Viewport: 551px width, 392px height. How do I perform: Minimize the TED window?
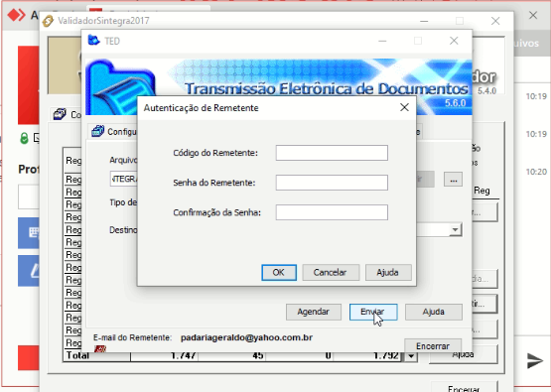382,41
